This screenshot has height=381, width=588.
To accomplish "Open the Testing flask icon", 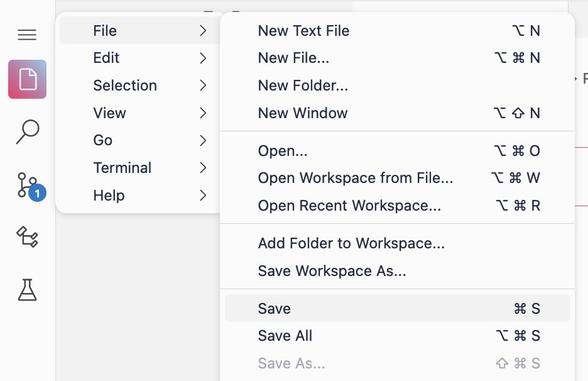I will (x=27, y=289).
